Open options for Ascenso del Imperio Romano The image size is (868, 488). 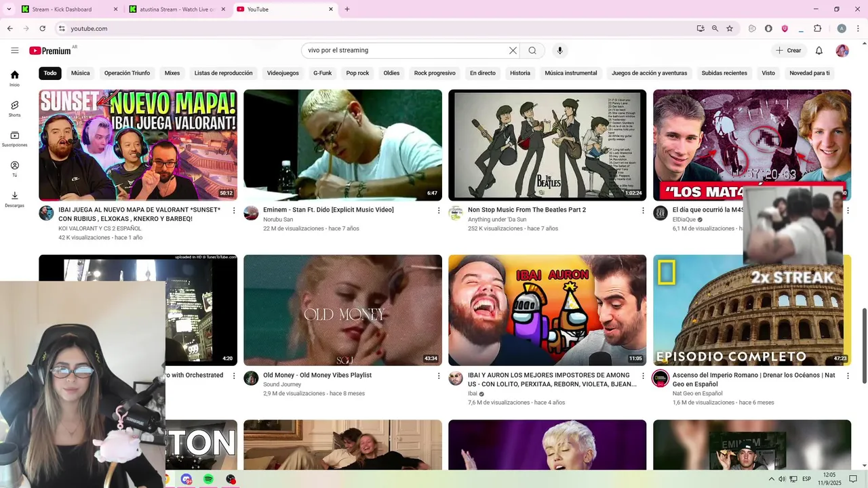(848, 376)
